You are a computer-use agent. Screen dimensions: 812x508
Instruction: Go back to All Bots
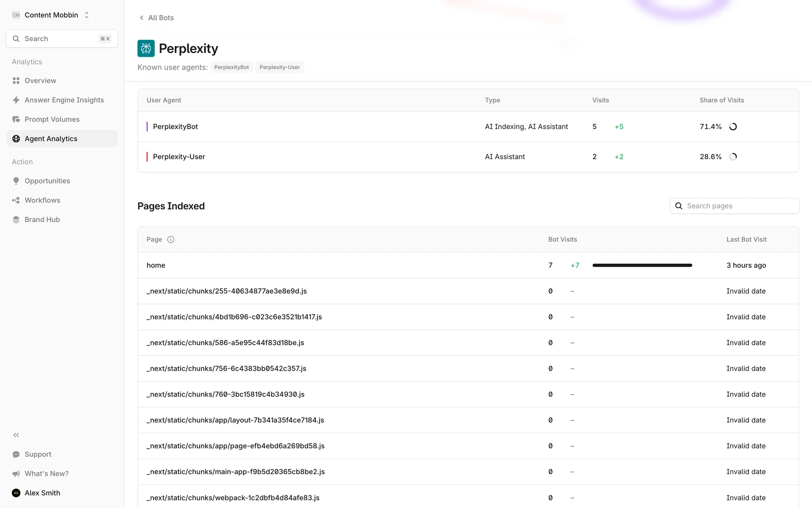(x=156, y=18)
